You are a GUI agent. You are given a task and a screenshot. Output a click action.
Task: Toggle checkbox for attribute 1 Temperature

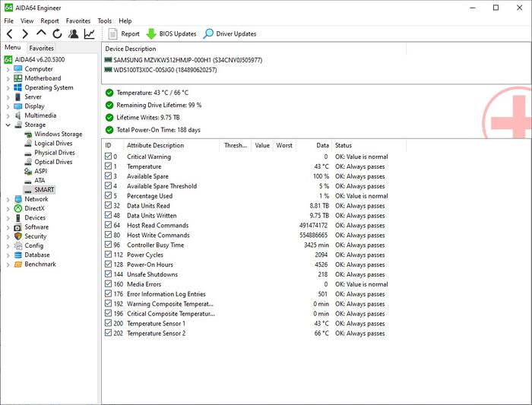click(108, 166)
